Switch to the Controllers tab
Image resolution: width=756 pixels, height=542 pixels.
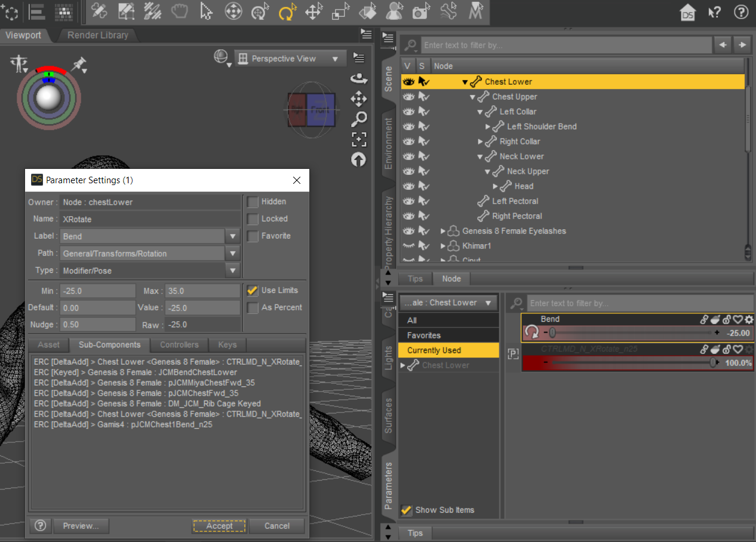[179, 344]
